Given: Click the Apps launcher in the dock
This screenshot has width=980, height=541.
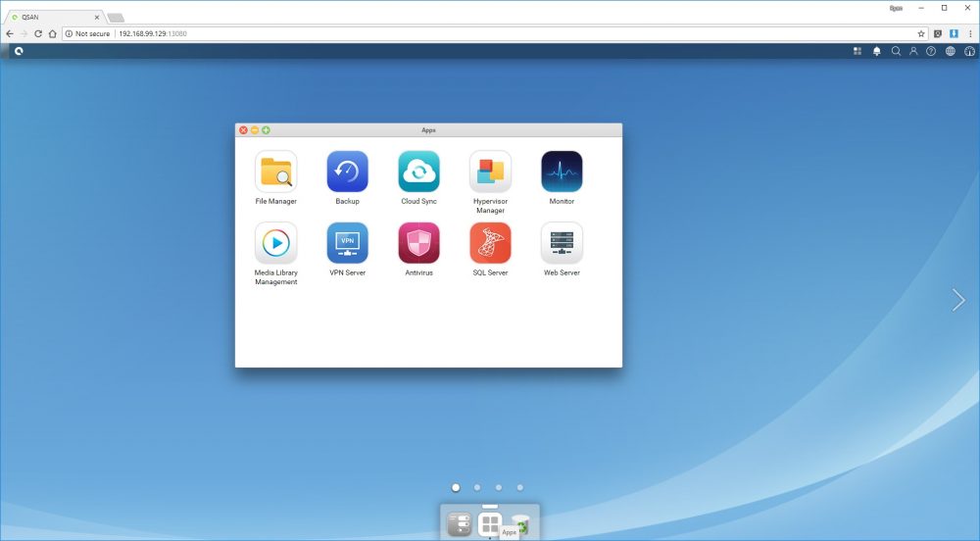Looking at the screenshot, I should coord(490,524).
